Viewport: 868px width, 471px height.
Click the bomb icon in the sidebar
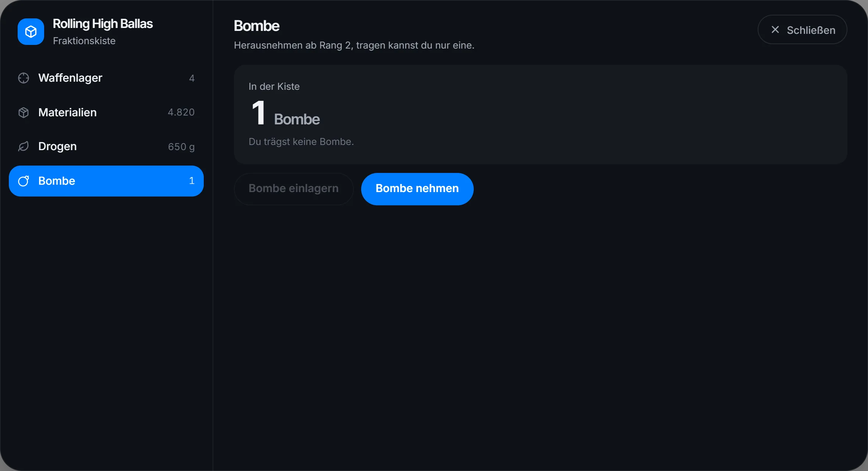(24, 181)
